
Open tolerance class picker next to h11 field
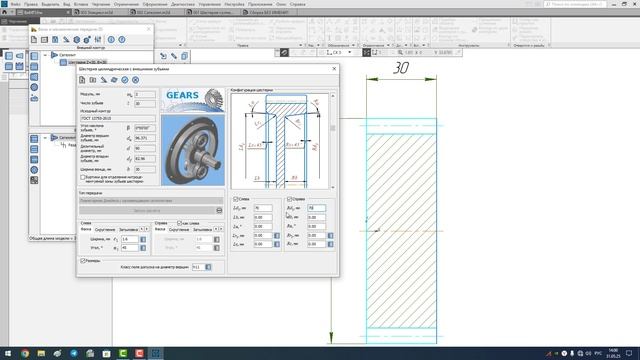pos(209,267)
